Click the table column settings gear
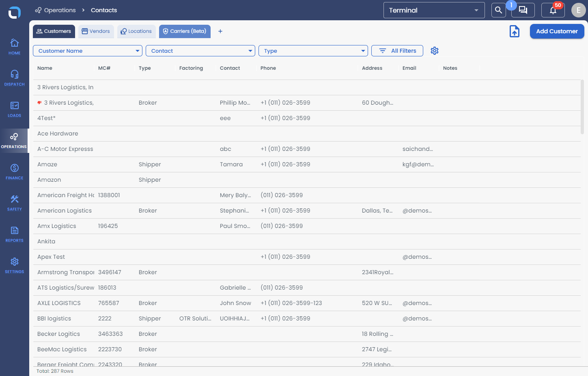 435,51
